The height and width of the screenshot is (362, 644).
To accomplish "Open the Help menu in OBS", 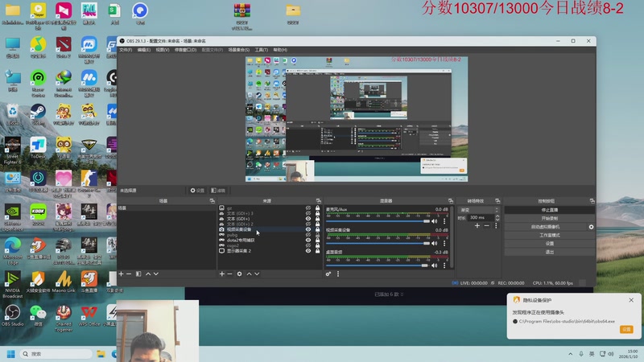I will click(x=280, y=50).
